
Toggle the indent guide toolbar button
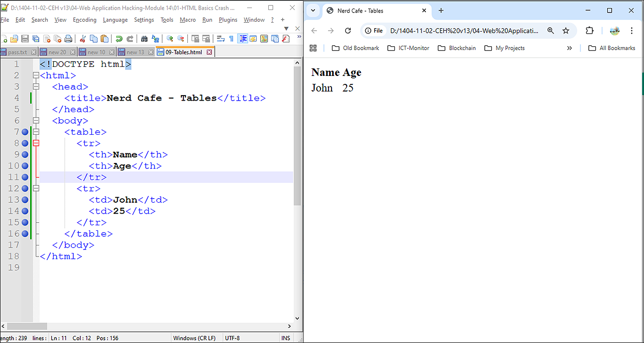pos(243,39)
